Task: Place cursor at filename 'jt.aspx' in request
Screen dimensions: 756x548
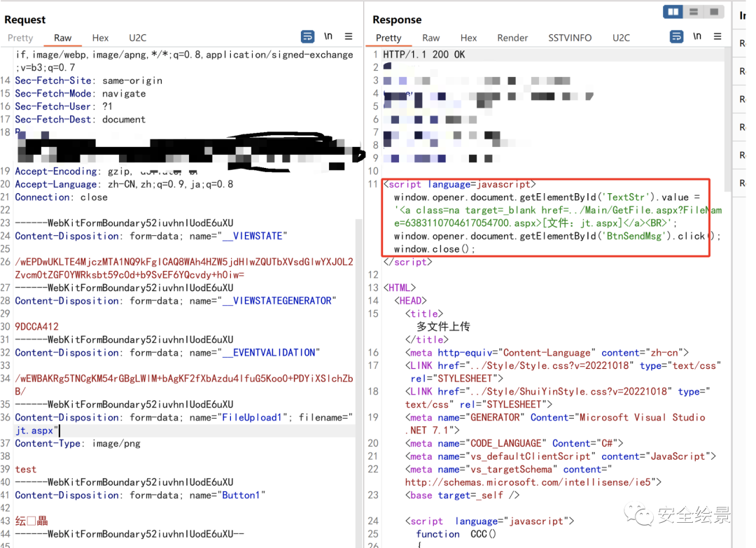Action: (34, 430)
